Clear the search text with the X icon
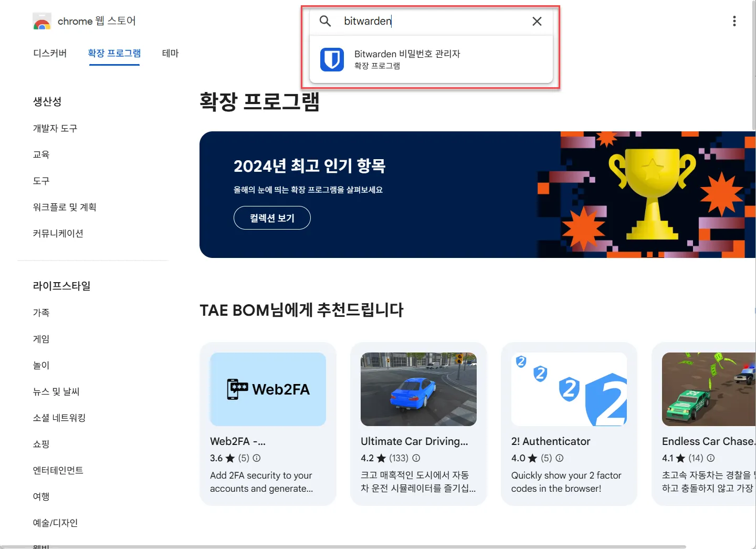The width and height of the screenshot is (756, 549). pos(537,21)
